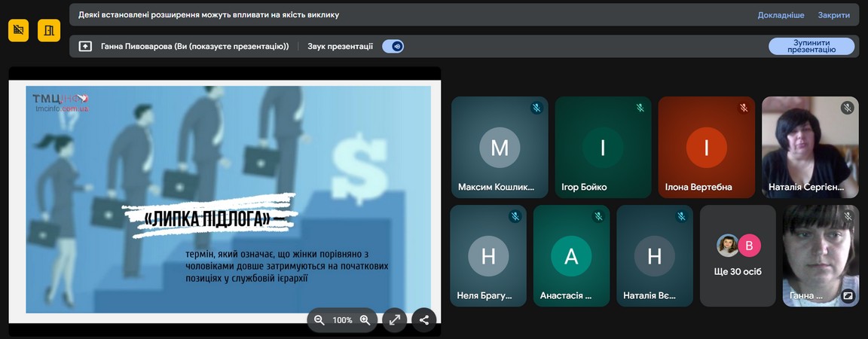
Task: Dismiss the notice with Закрити
Action: click(833, 15)
